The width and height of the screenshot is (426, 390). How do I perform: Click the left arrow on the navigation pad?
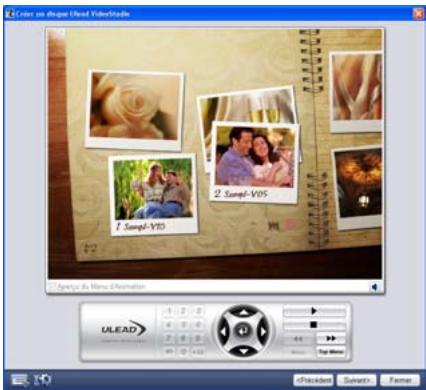point(223,332)
